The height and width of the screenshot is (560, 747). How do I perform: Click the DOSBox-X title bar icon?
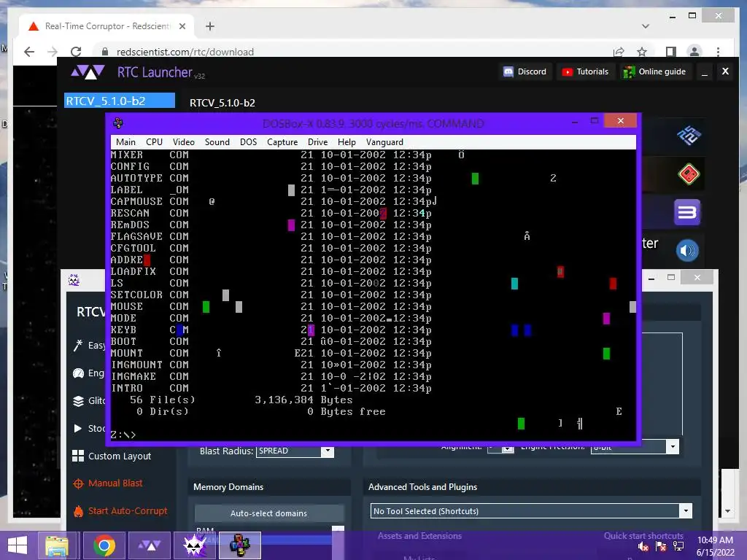(x=118, y=122)
